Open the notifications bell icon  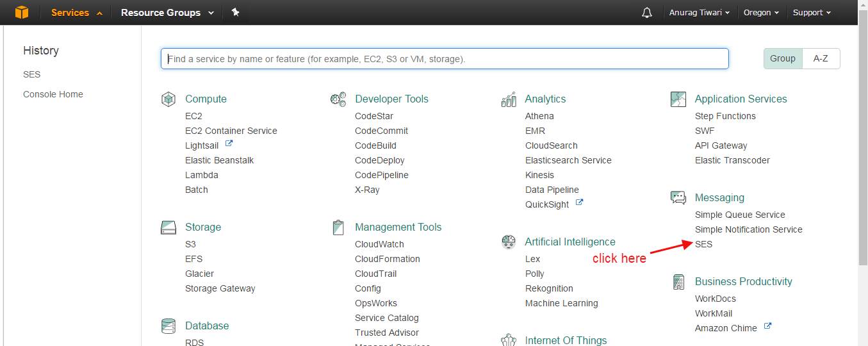tap(647, 13)
